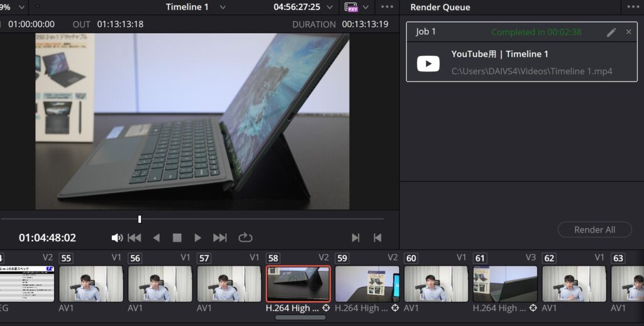The width and height of the screenshot is (644, 326).
Task: Click the target icon under clip 59
Action: [x=395, y=308]
